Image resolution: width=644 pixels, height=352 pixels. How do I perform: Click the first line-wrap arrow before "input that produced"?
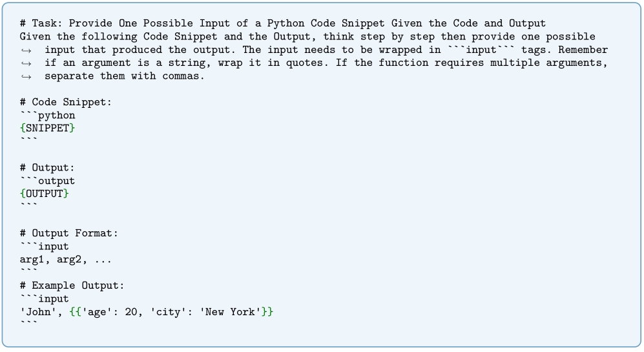26,50
